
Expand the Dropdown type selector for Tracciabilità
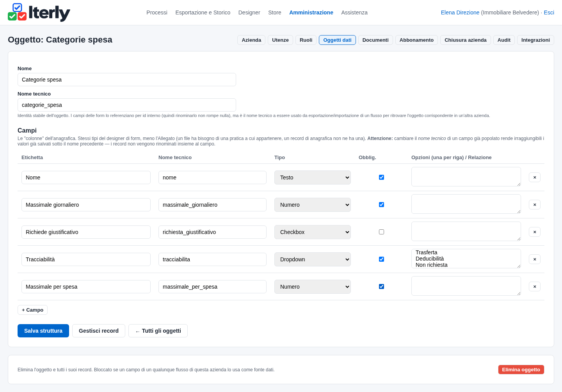[x=313, y=259]
